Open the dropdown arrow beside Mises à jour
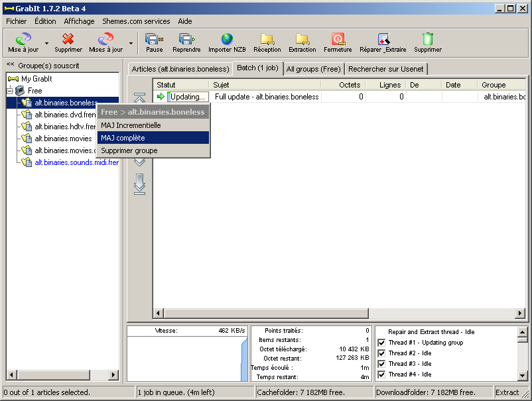This screenshot has height=401, width=532. coord(131,43)
